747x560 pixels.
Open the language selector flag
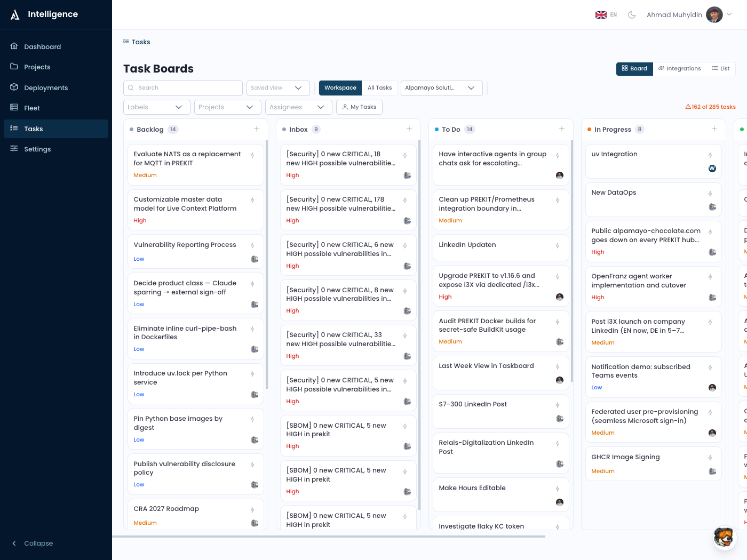click(601, 15)
